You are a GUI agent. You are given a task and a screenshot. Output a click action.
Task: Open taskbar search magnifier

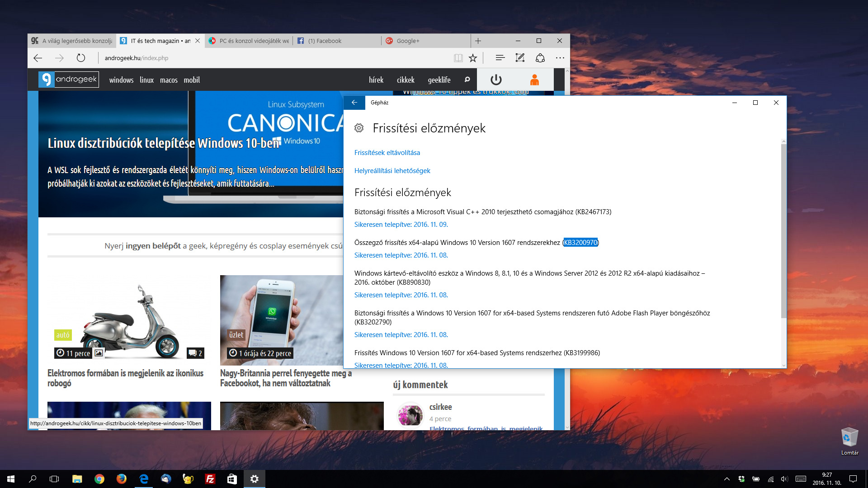click(33, 479)
